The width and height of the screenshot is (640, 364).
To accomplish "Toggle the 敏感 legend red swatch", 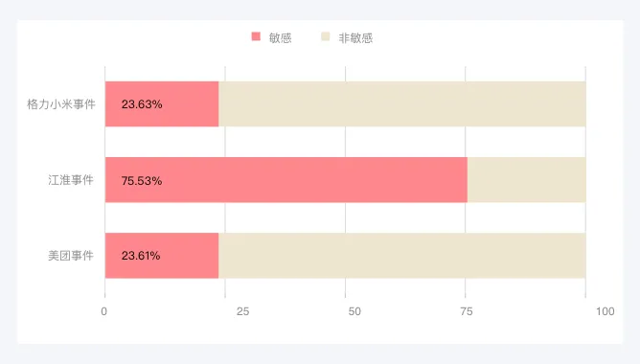I will [256, 36].
